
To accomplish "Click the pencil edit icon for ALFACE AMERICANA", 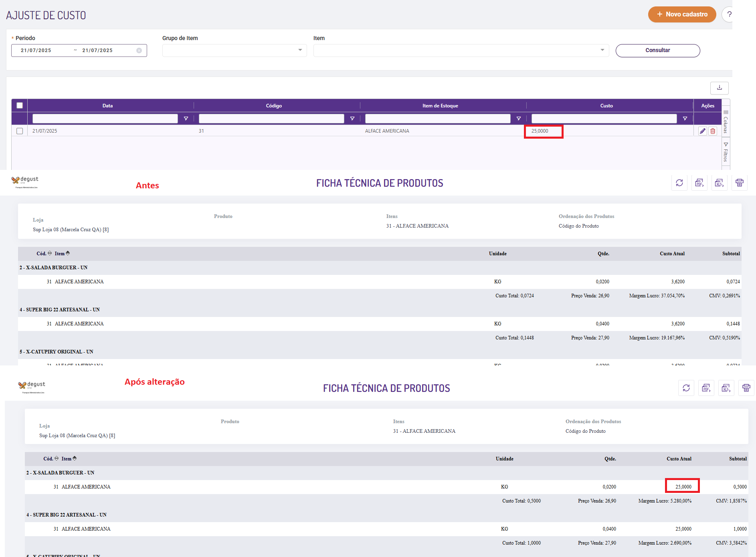I will pyautogui.click(x=702, y=131).
